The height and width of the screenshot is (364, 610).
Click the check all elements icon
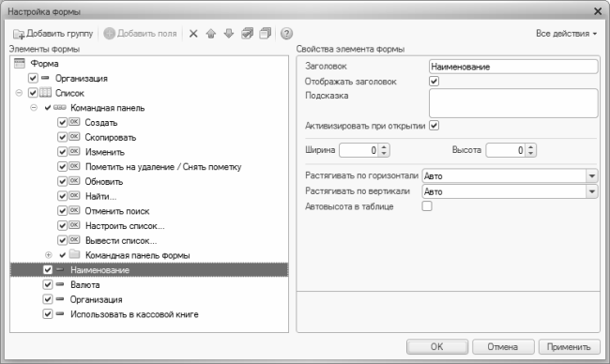[247, 34]
